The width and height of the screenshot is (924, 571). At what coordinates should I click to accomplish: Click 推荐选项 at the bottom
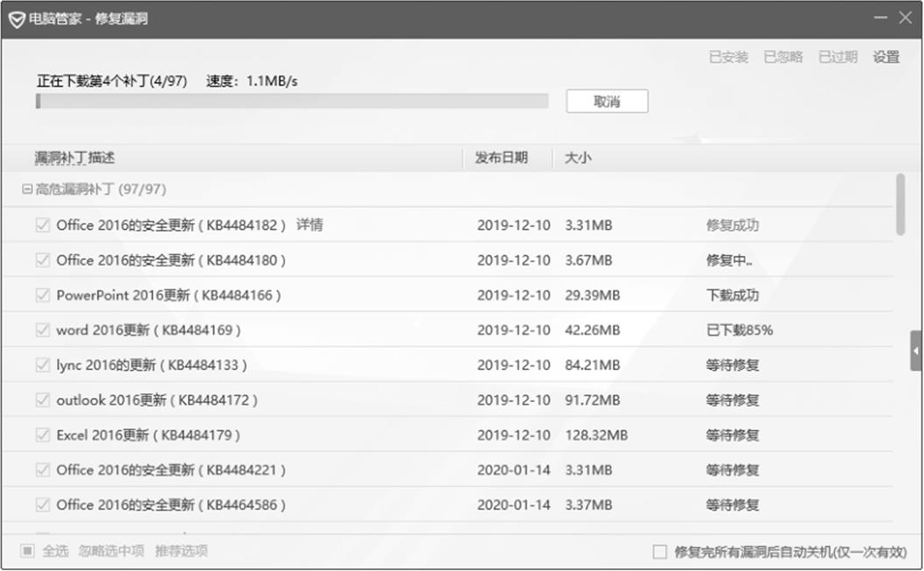(181, 551)
